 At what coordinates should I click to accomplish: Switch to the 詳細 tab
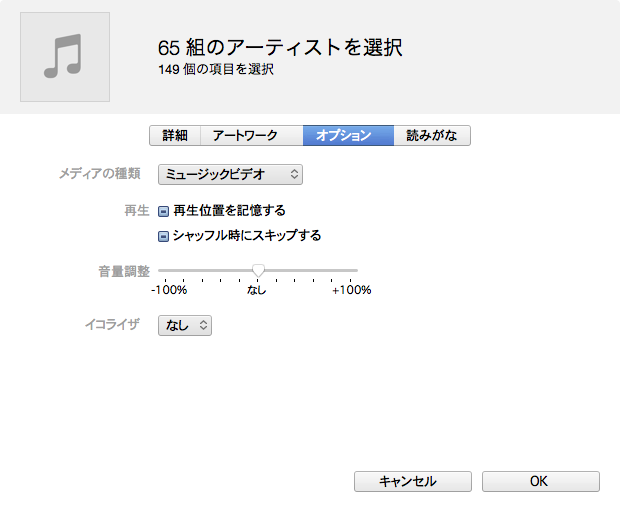175,136
